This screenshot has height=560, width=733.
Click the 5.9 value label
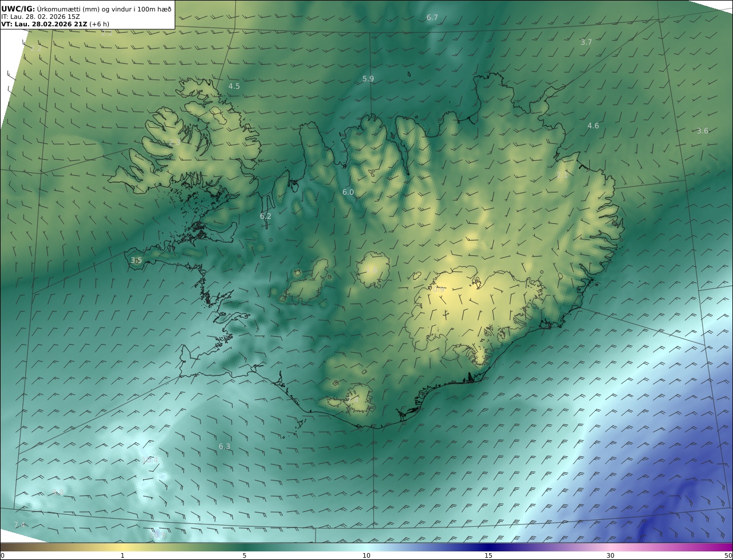(x=368, y=79)
